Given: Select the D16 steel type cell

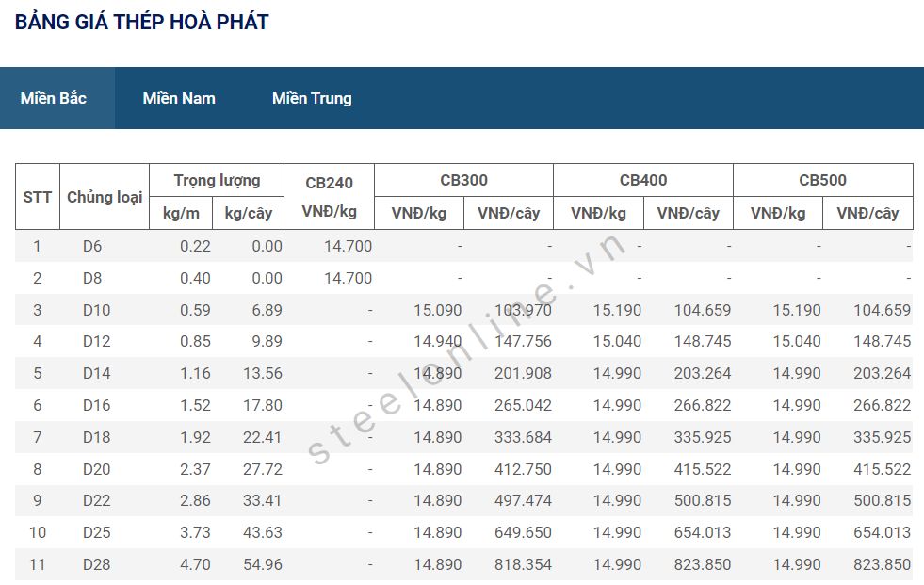Looking at the screenshot, I should (97, 405).
